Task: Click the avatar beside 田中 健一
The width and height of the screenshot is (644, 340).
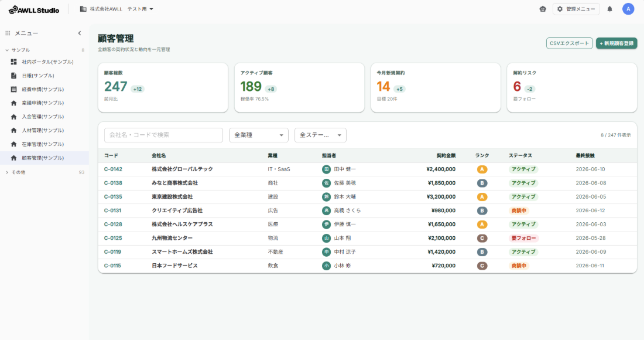Action: click(x=326, y=169)
